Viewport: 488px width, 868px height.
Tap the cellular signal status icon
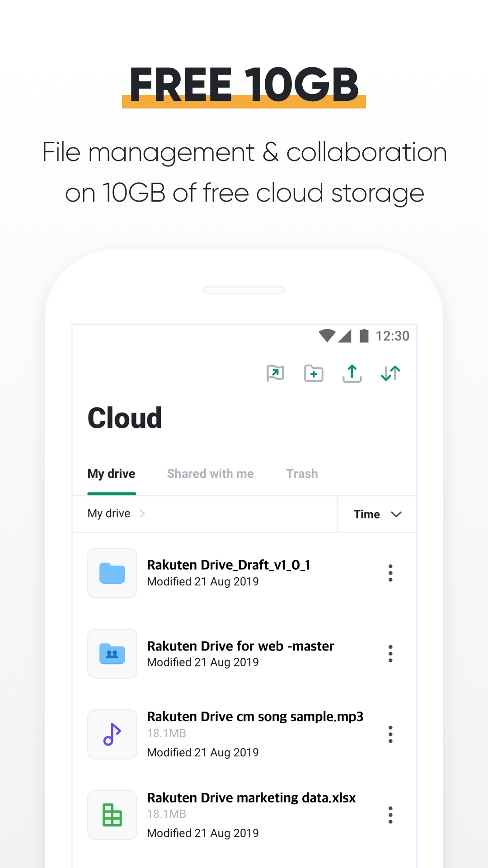(x=345, y=336)
